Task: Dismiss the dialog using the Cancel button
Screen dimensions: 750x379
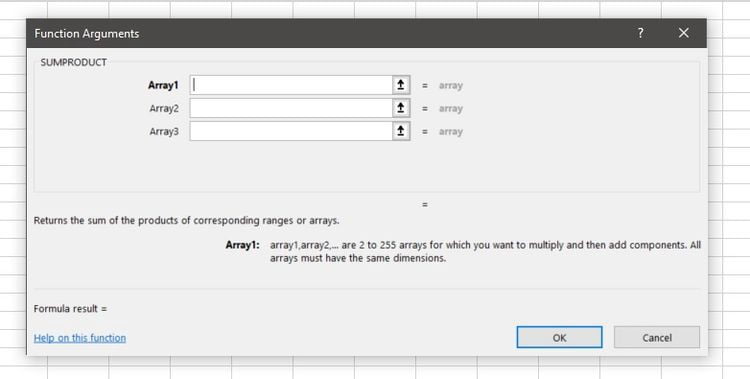Action: 657,337
